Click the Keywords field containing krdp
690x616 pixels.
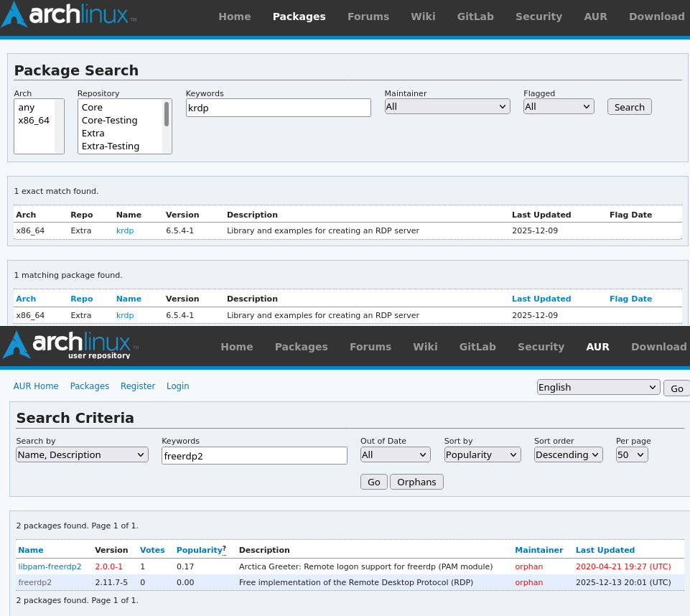click(x=279, y=108)
